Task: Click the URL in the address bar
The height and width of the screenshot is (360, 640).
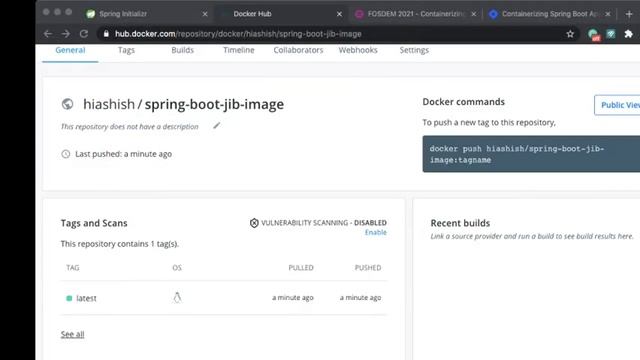Action: tap(238, 34)
